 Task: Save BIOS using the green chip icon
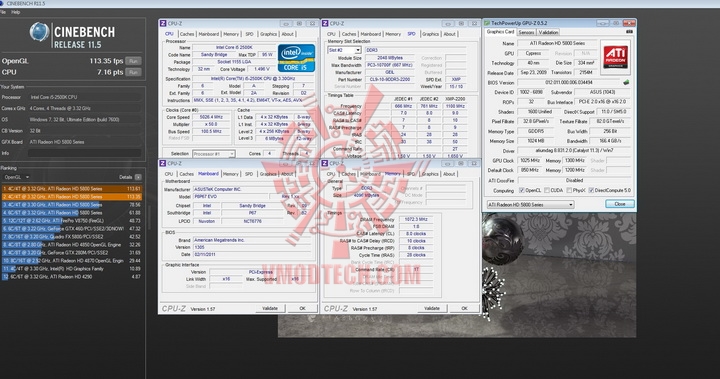pos(625,83)
